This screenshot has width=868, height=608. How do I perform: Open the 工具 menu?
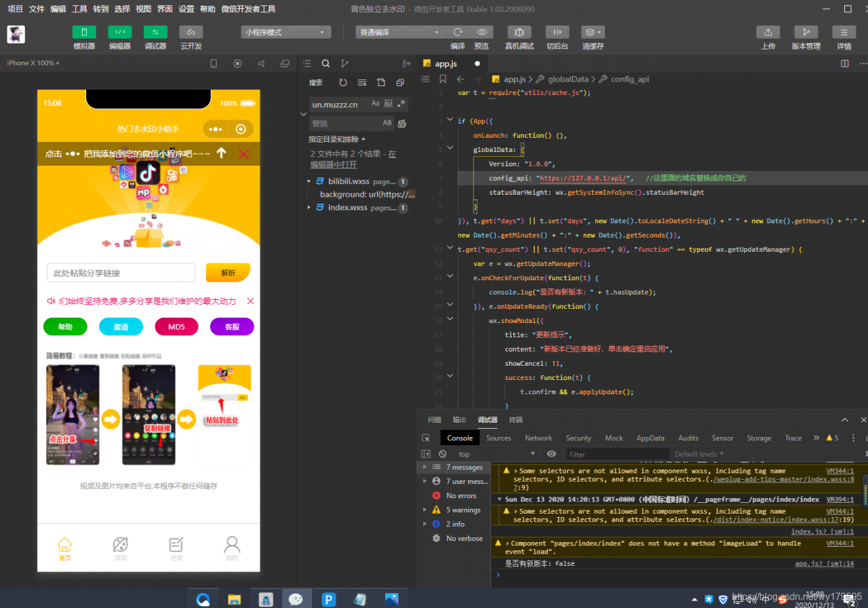79,9
